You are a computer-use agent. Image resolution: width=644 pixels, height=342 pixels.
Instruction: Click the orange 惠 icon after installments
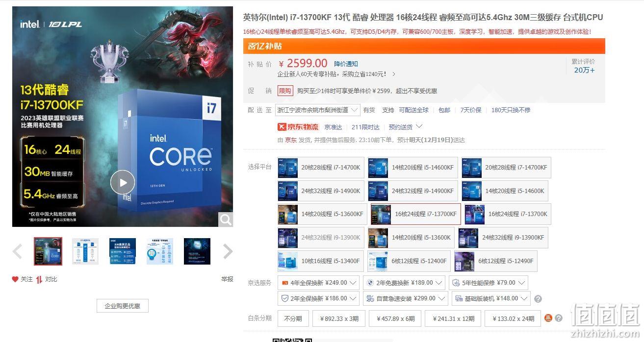coord(548,318)
